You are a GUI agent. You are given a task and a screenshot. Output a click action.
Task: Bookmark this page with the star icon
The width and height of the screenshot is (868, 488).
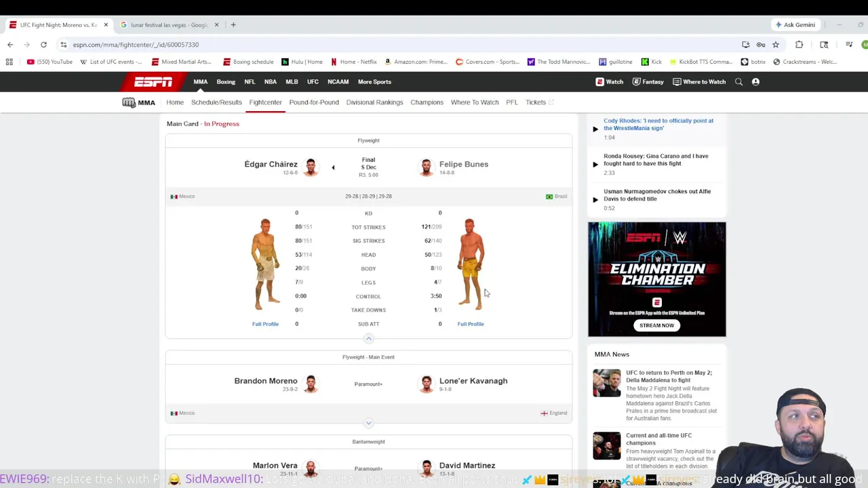point(776,45)
